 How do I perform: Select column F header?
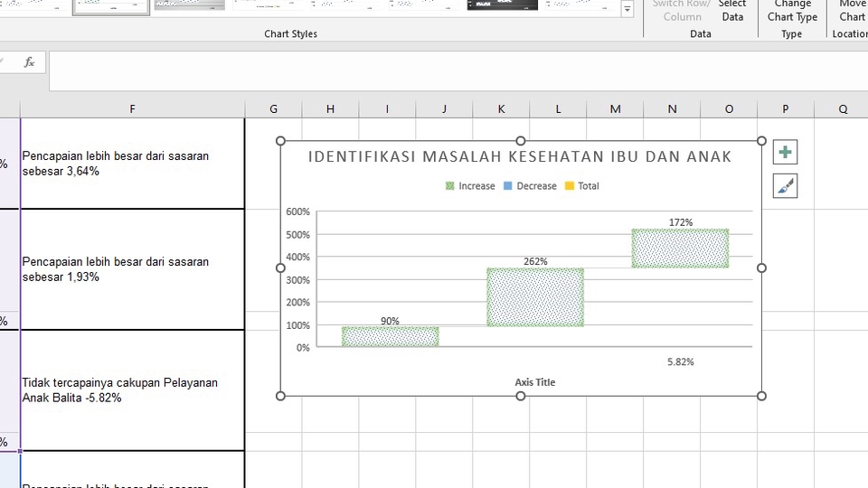(132, 109)
